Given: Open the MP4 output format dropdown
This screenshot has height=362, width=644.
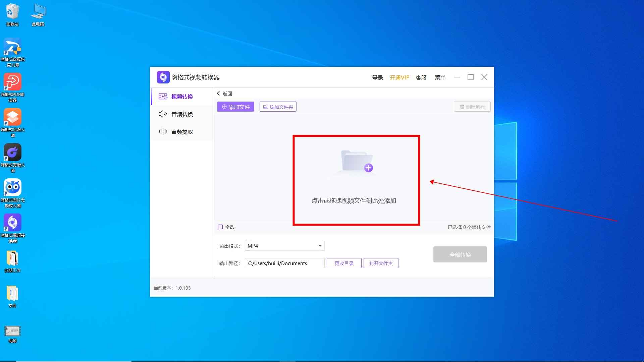Looking at the screenshot, I should 284,245.
